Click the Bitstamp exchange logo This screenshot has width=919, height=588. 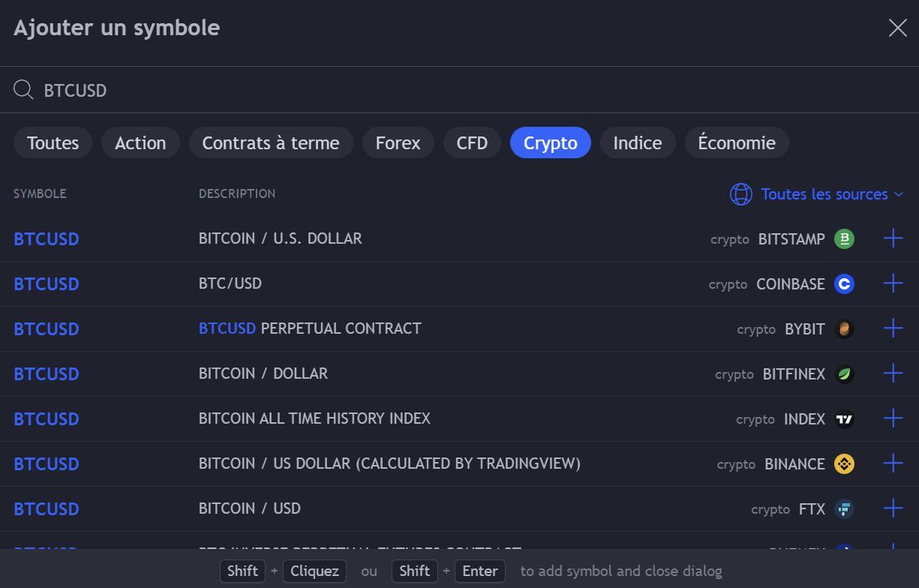click(x=845, y=239)
